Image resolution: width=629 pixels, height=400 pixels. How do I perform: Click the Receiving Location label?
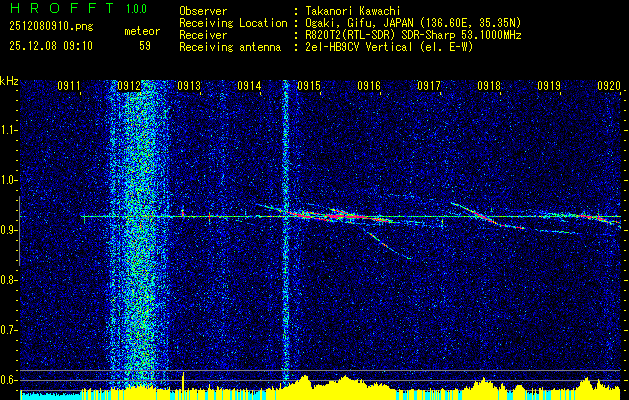[x=233, y=23]
